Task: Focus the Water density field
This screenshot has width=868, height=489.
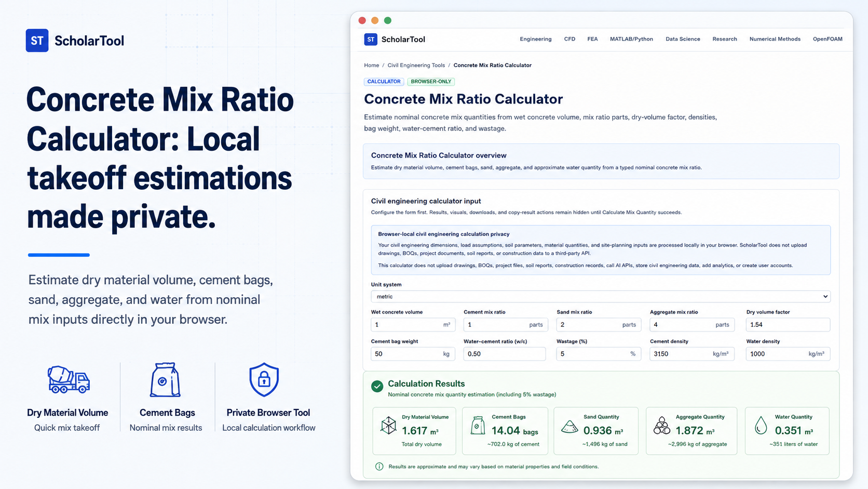Action: (x=788, y=354)
